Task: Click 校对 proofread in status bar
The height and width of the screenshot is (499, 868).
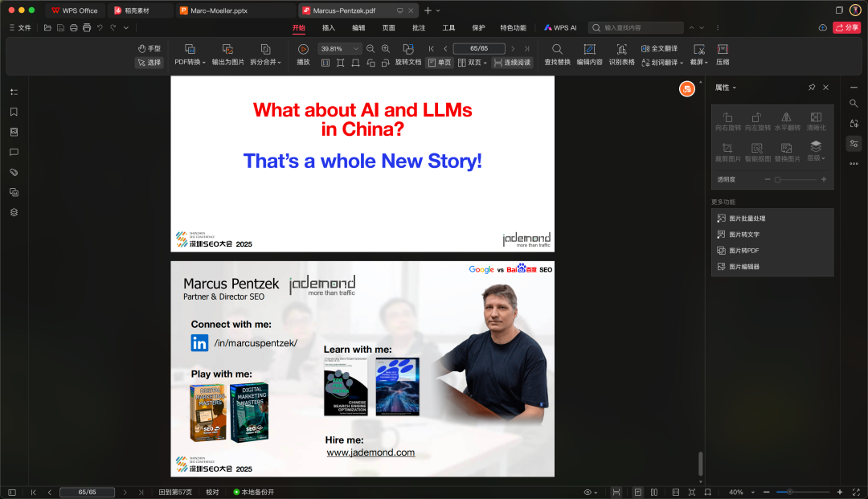Action: pos(212,492)
